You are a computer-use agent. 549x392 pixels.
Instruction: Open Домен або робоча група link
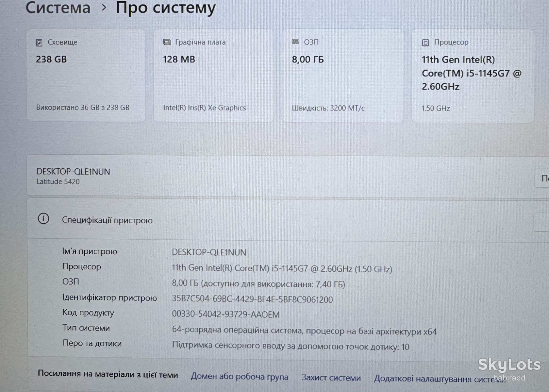[240, 377]
